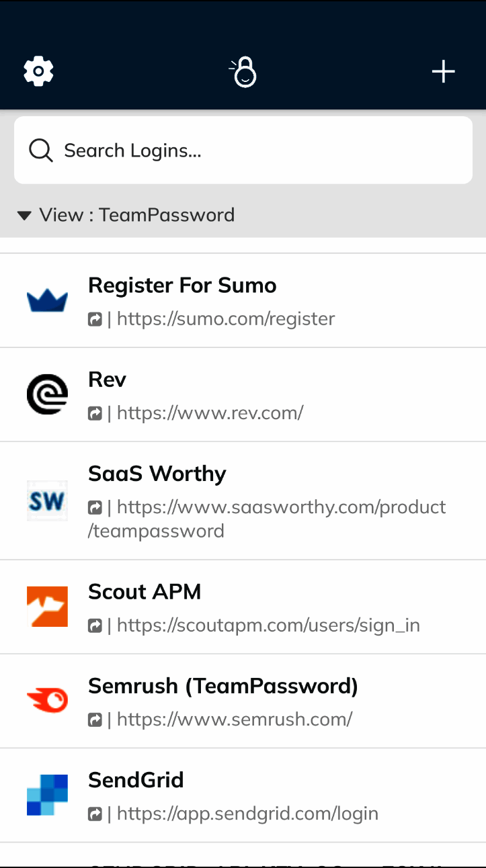Select the Rev spiral logo icon
Viewport: 486px width, 868px height.
click(47, 394)
